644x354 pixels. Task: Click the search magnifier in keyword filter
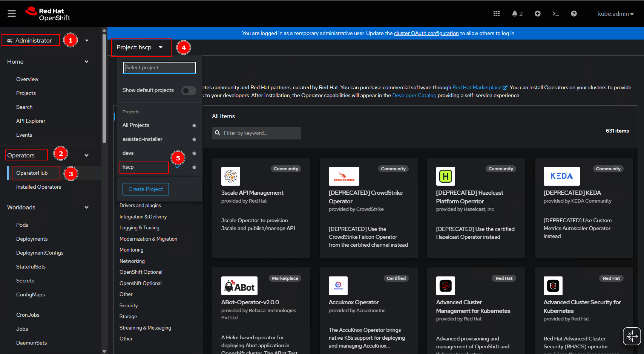point(218,133)
